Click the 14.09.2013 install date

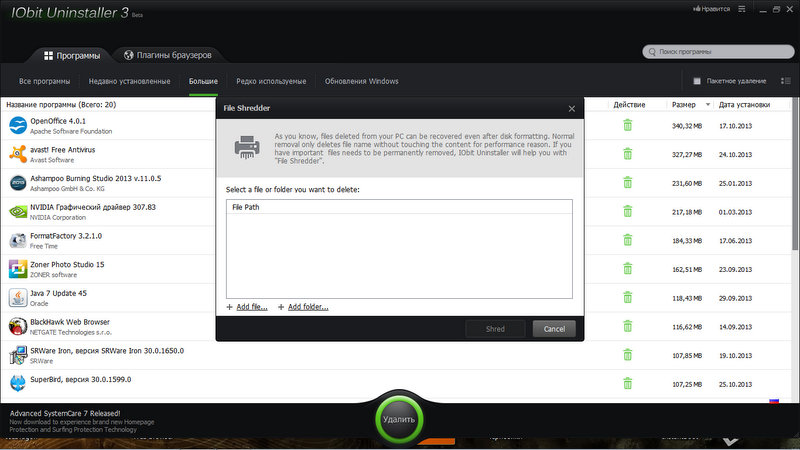coord(735,327)
